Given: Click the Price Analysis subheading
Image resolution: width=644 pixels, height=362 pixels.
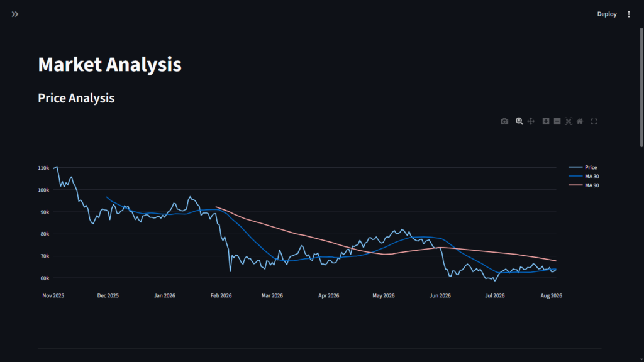Looking at the screenshot, I should pos(76,98).
